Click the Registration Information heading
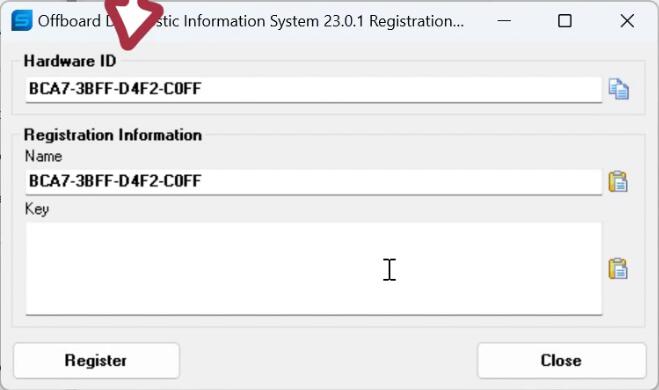This screenshot has height=390, width=659. [x=113, y=135]
